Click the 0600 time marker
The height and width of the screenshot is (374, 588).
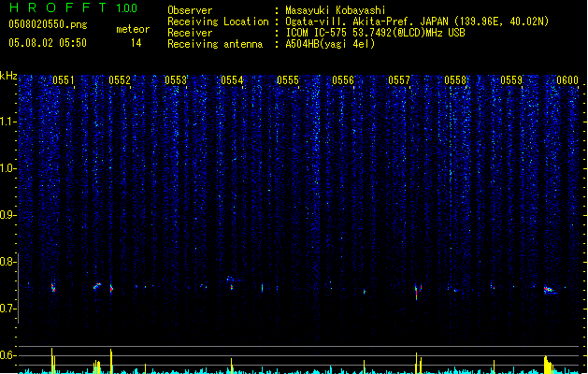point(567,80)
